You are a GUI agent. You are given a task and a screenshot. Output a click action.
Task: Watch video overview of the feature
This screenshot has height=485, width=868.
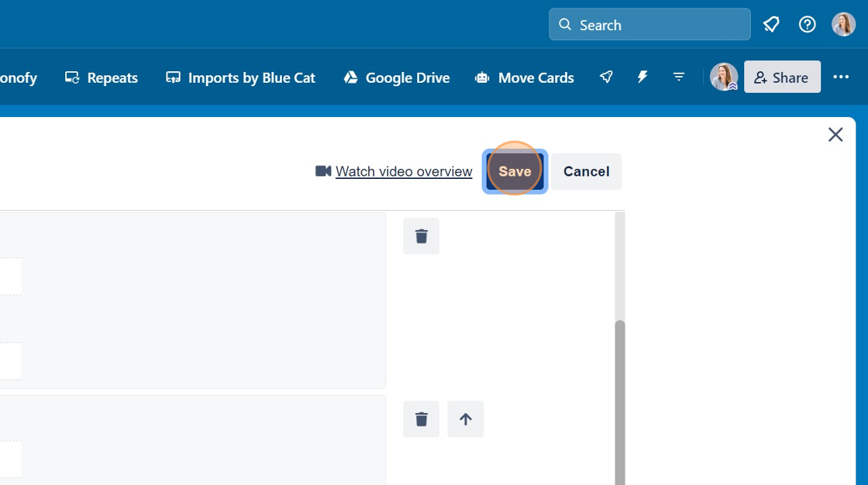pyautogui.click(x=403, y=171)
